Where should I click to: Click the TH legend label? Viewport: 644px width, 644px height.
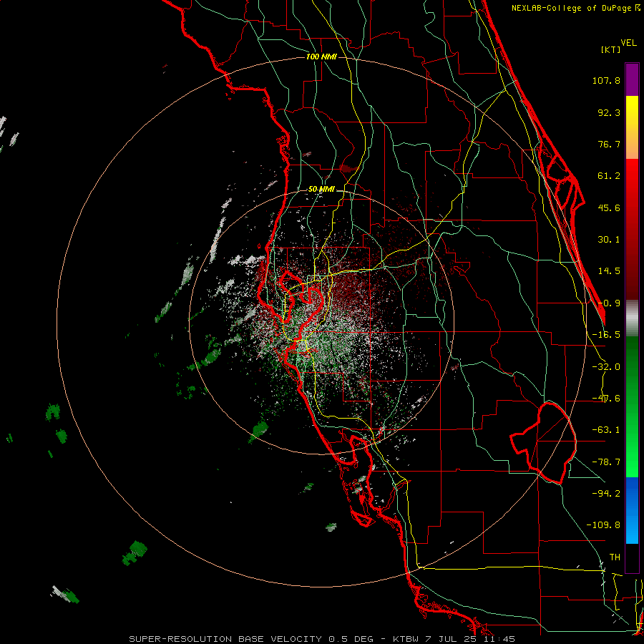615,557
